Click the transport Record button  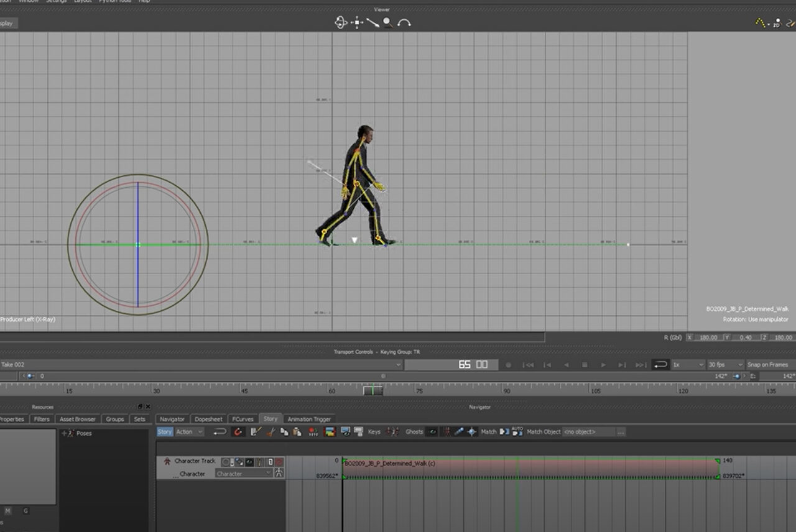pyautogui.click(x=508, y=365)
